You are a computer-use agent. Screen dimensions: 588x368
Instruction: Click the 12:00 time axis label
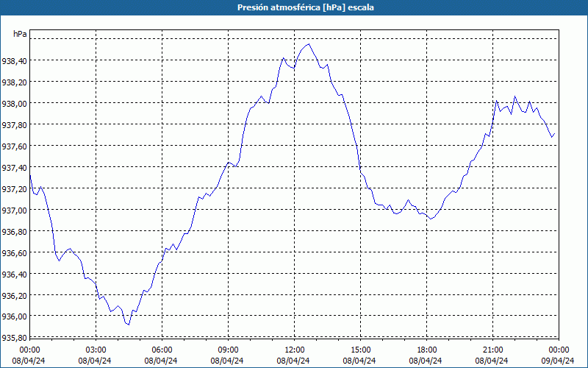tap(295, 350)
